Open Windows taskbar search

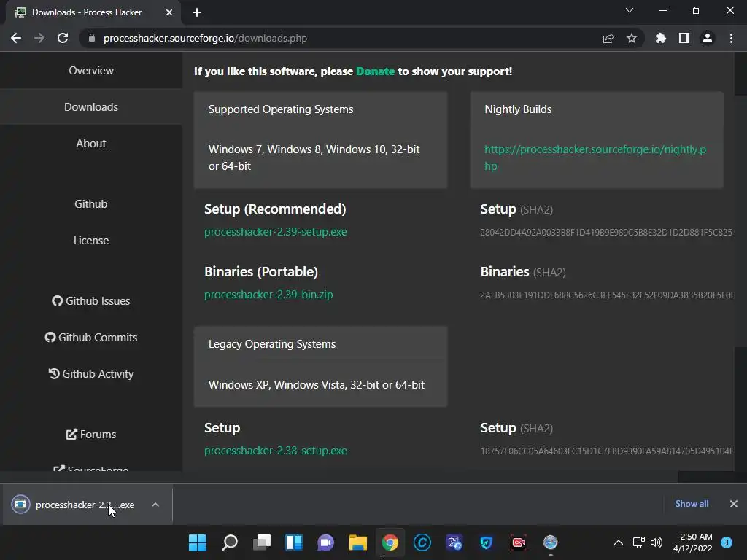pyautogui.click(x=230, y=542)
